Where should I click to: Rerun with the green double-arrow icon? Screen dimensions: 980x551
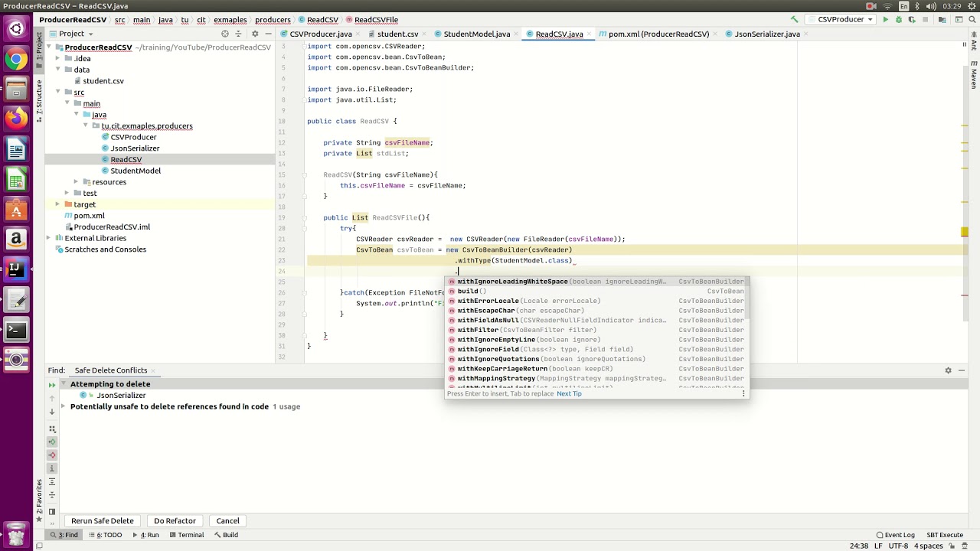52,385
